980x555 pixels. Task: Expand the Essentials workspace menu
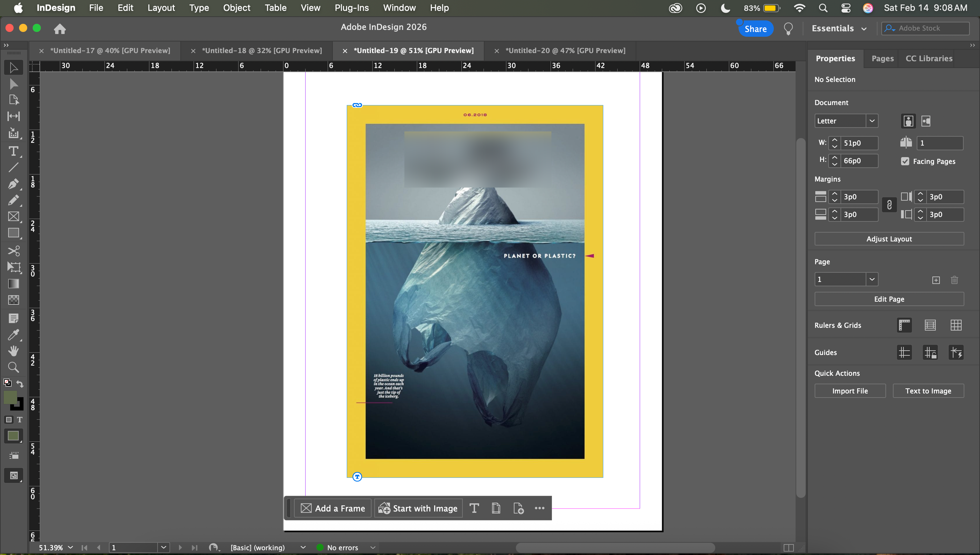tap(839, 29)
